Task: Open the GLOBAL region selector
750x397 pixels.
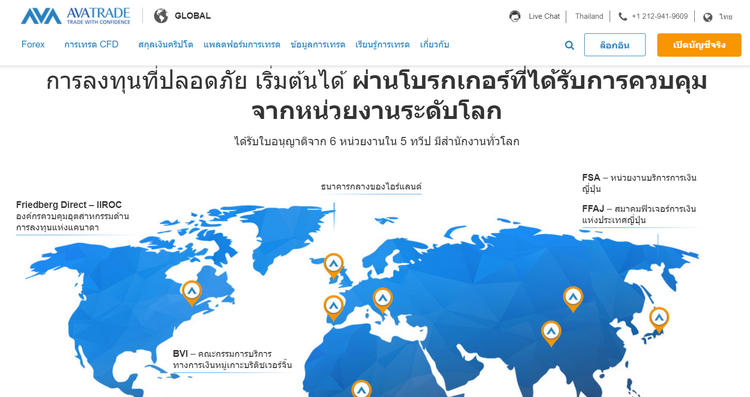Action: pyautogui.click(x=192, y=16)
